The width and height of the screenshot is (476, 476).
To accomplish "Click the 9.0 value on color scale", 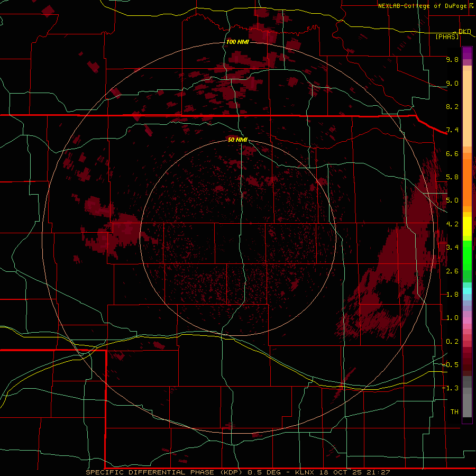I will click(452, 83).
